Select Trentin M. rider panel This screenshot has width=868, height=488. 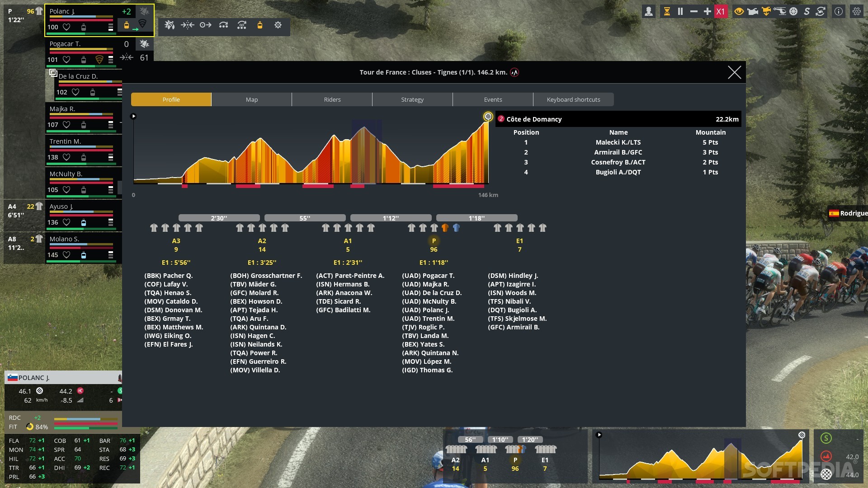click(x=84, y=150)
